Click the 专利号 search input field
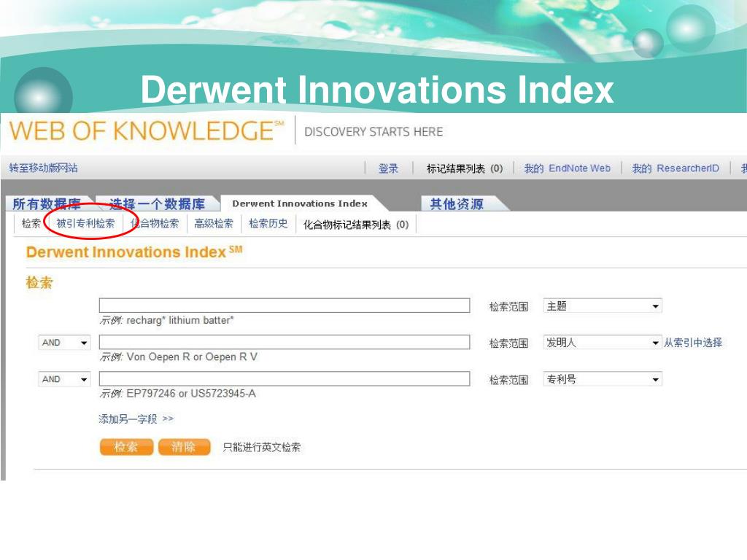Viewport: 747px width, 560px height. click(x=285, y=378)
